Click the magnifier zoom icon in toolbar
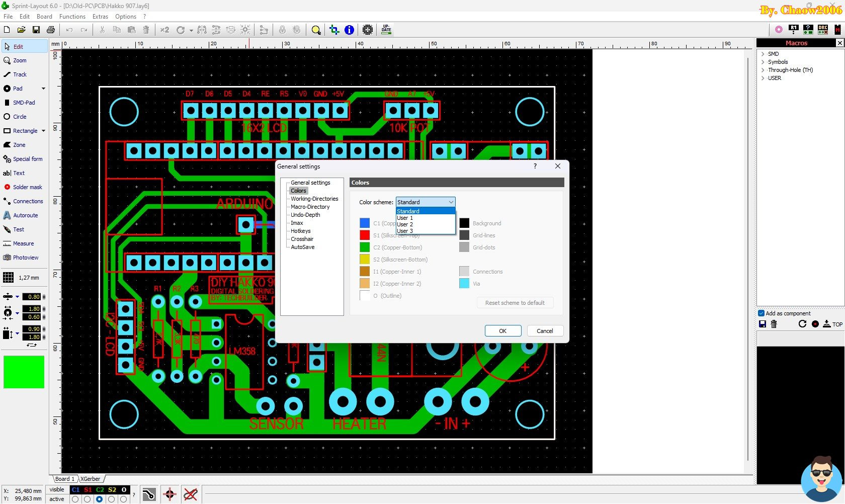This screenshot has height=504, width=845. click(316, 30)
